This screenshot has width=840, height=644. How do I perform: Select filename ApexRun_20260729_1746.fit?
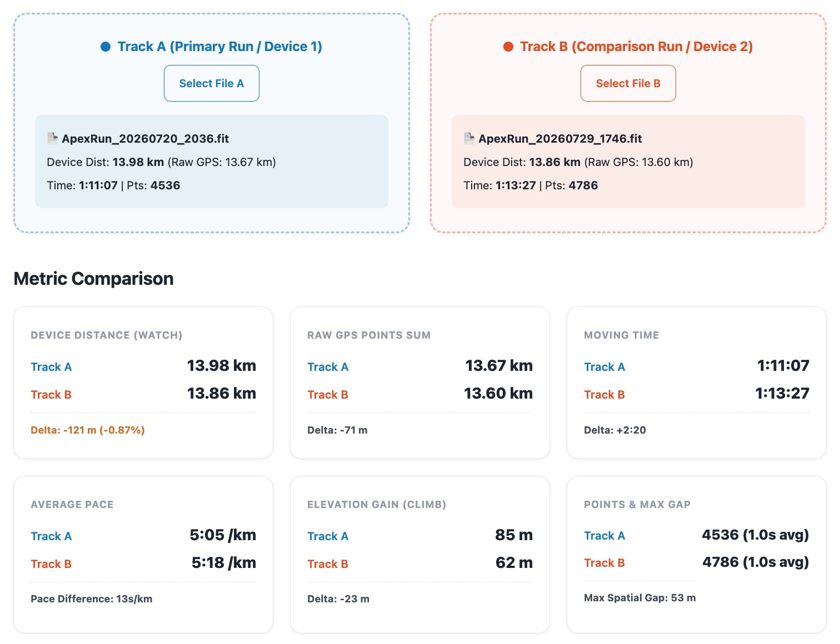pos(560,139)
